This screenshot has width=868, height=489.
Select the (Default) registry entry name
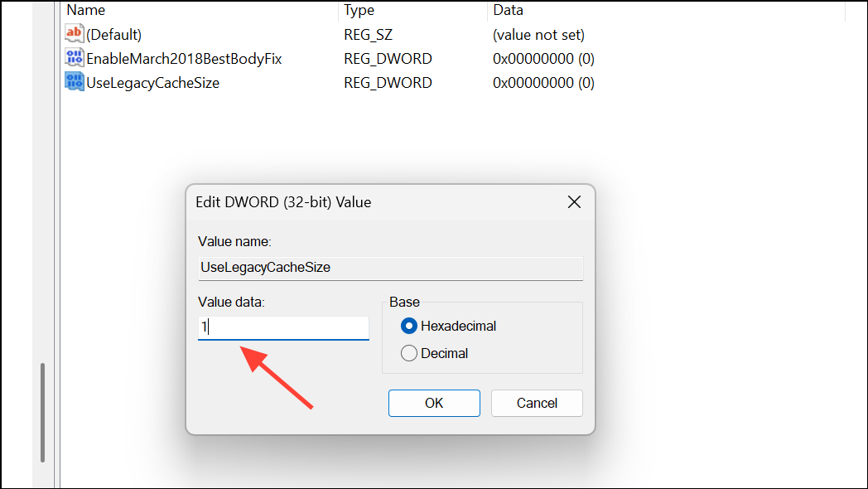point(114,35)
